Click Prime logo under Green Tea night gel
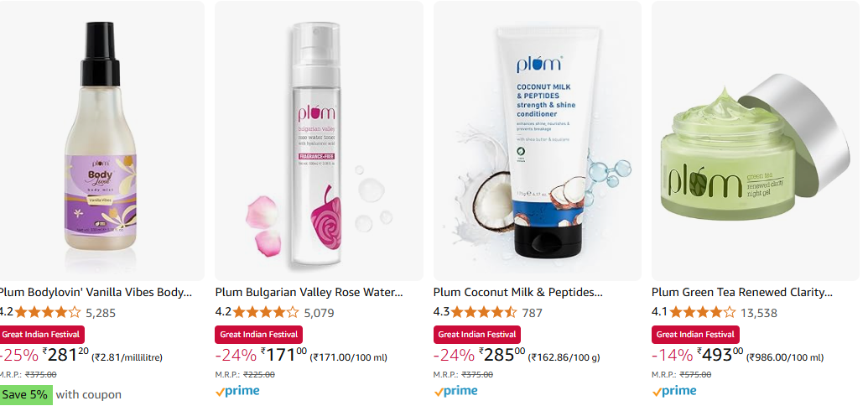The width and height of the screenshot is (868, 406). pyautogui.click(x=673, y=391)
